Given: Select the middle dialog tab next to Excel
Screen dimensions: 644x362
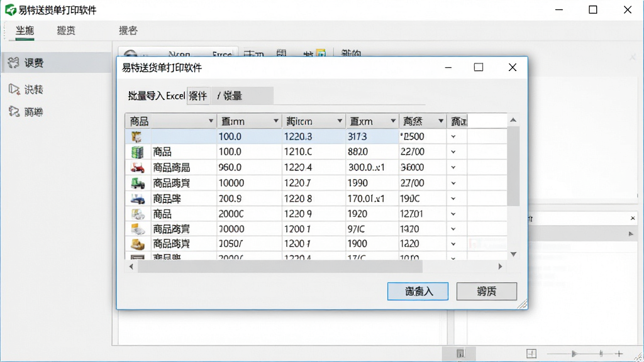Looking at the screenshot, I should click(198, 96).
